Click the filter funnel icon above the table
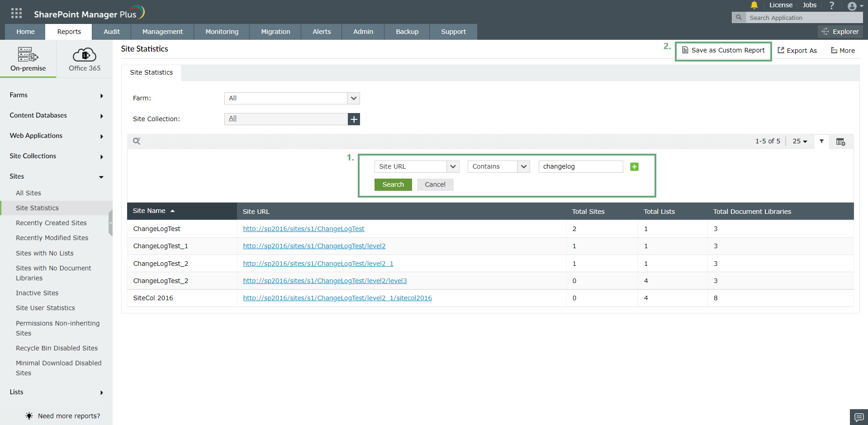868x425 pixels. pyautogui.click(x=821, y=141)
